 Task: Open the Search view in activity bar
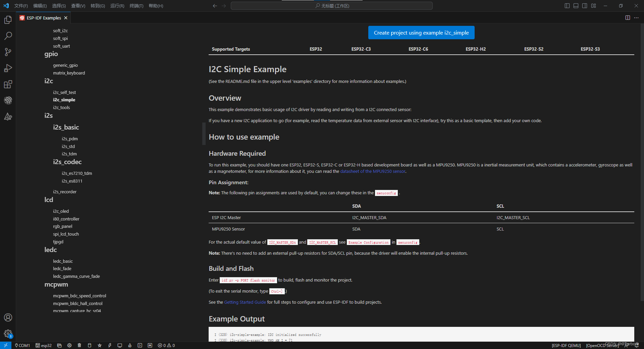pyautogui.click(x=8, y=36)
